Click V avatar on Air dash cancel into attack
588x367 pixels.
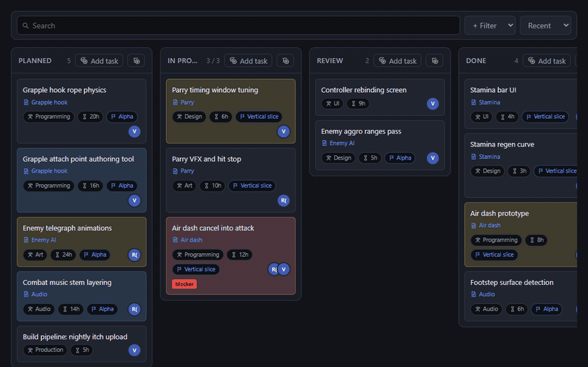[284, 269]
